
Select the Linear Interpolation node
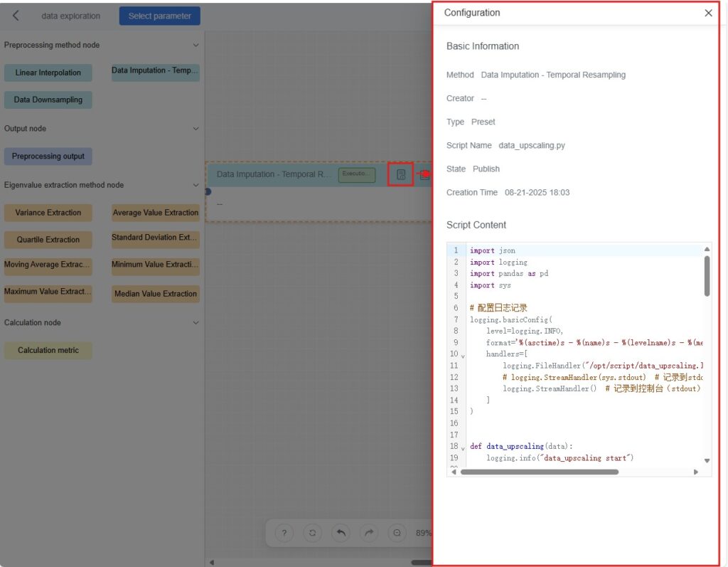[x=48, y=73]
